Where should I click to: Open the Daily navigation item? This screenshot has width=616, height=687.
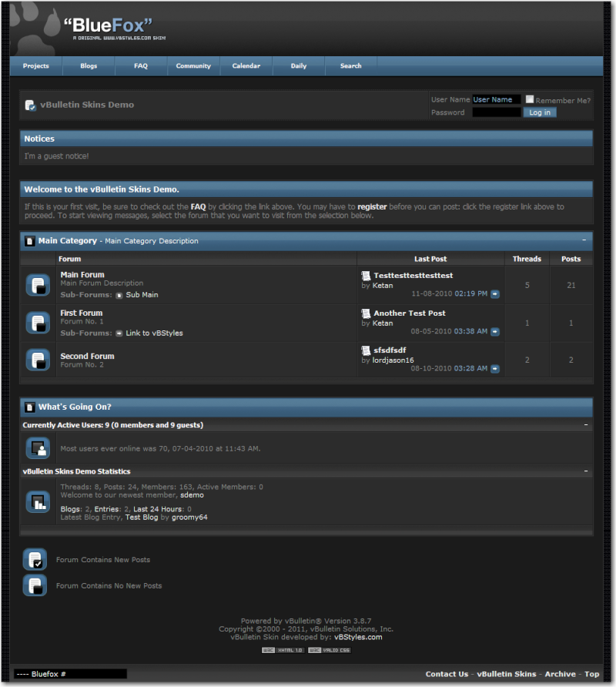point(298,65)
